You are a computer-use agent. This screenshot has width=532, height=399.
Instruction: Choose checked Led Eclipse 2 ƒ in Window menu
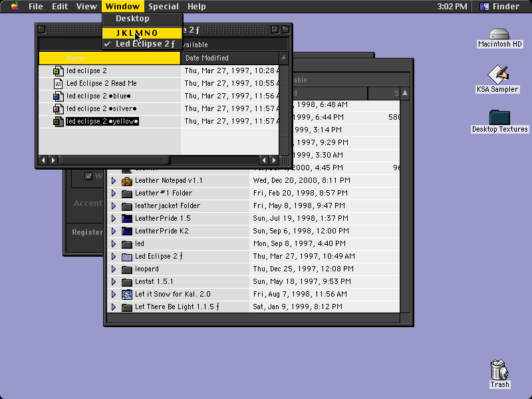(142, 44)
